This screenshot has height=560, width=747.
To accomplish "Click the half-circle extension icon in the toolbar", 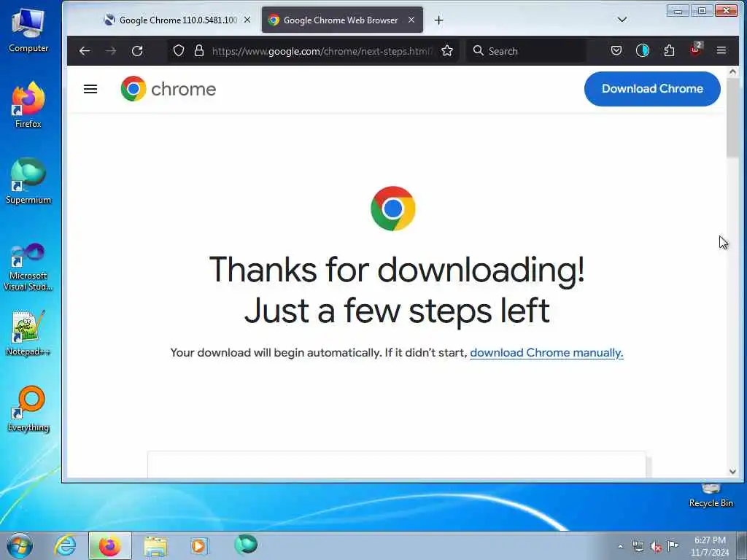I will (642, 50).
